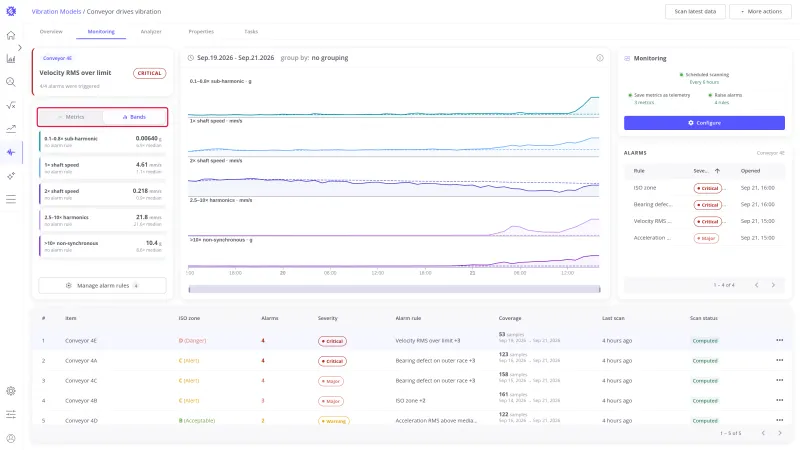Select the Conveyor 4A table row
800x450 pixels.
click(x=411, y=360)
